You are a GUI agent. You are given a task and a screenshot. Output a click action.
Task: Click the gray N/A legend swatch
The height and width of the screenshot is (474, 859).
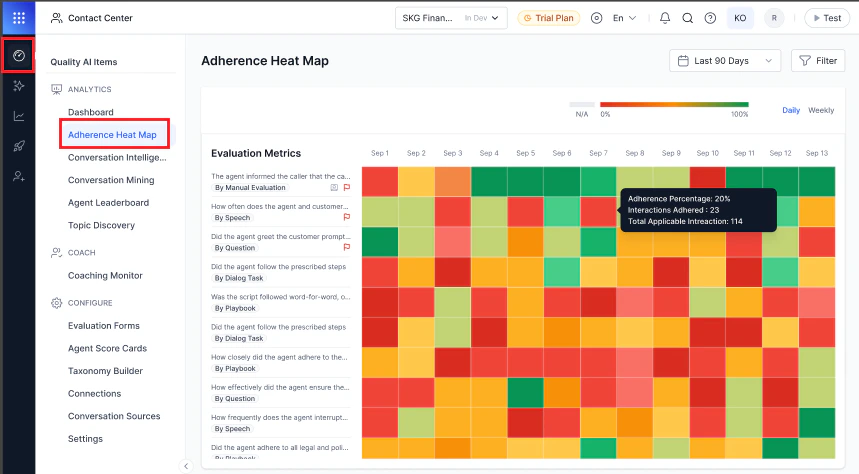(x=582, y=104)
